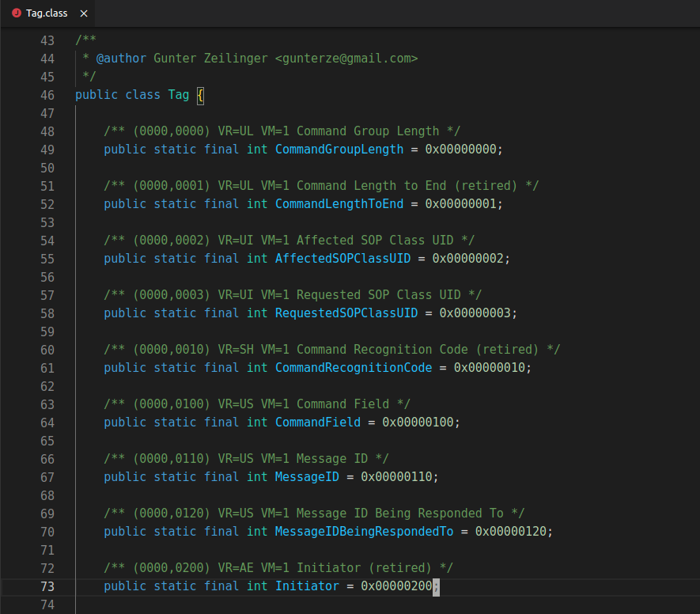Viewport: 700px width, 614px height.
Task: Click the class keyword on line 46
Action: coord(143,95)
